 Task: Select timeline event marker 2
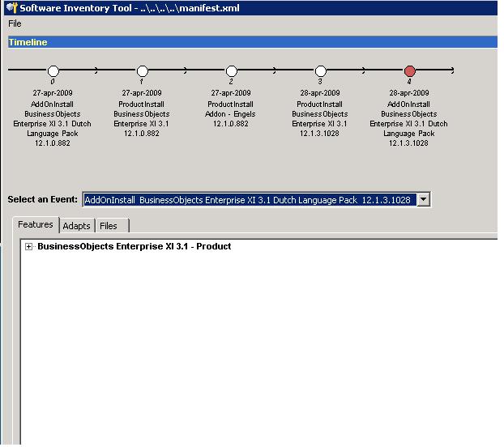tap(231, 70)
